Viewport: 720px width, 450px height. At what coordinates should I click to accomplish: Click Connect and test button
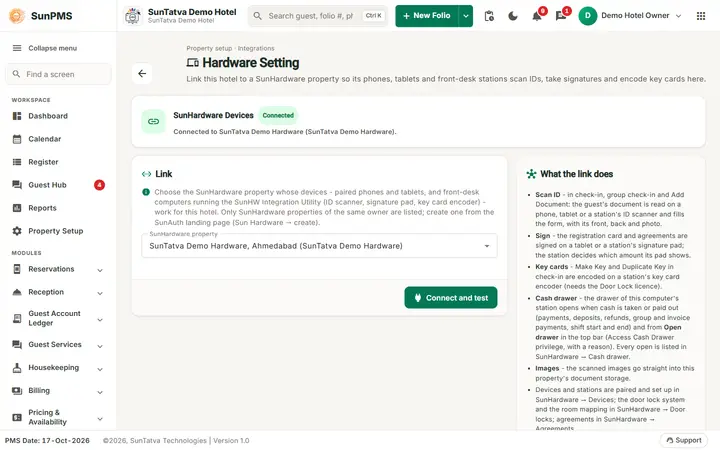point(451,298)
